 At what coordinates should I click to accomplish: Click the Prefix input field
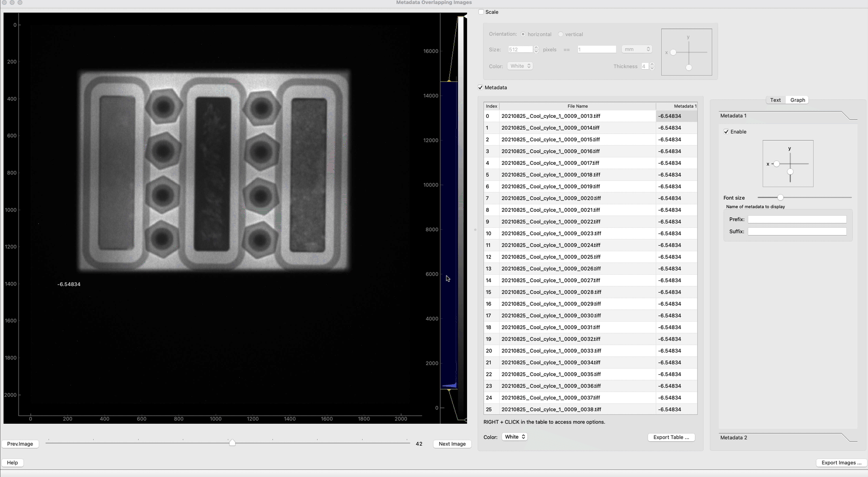[797, 220]
